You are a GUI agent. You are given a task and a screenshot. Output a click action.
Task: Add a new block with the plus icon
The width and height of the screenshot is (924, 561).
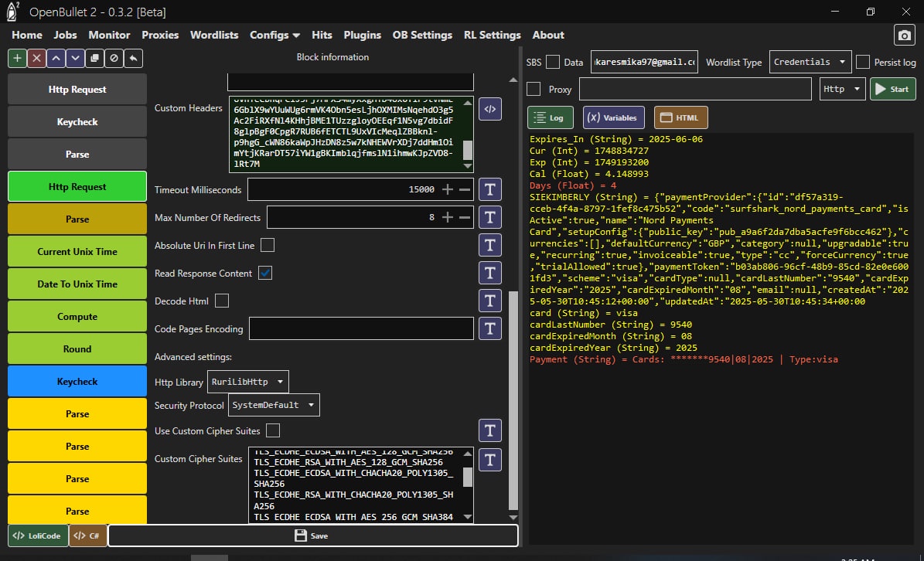(x=17, y=58)
